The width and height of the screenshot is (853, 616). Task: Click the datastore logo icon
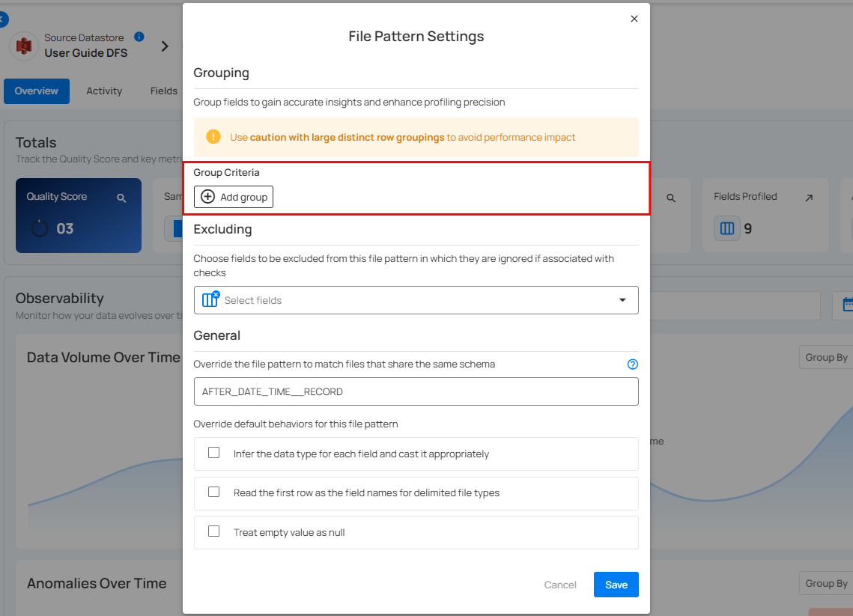pyautogui.click(x=23, y=46)
